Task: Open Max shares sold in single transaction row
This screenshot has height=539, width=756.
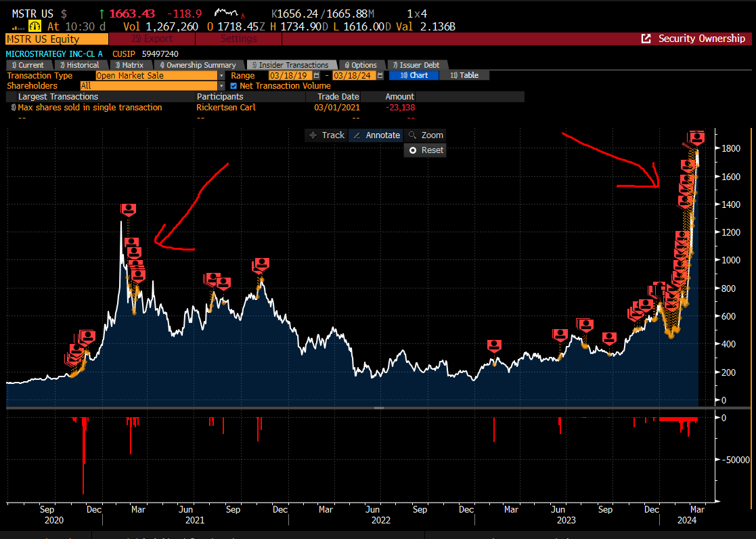Action: [x=90, y=108]
